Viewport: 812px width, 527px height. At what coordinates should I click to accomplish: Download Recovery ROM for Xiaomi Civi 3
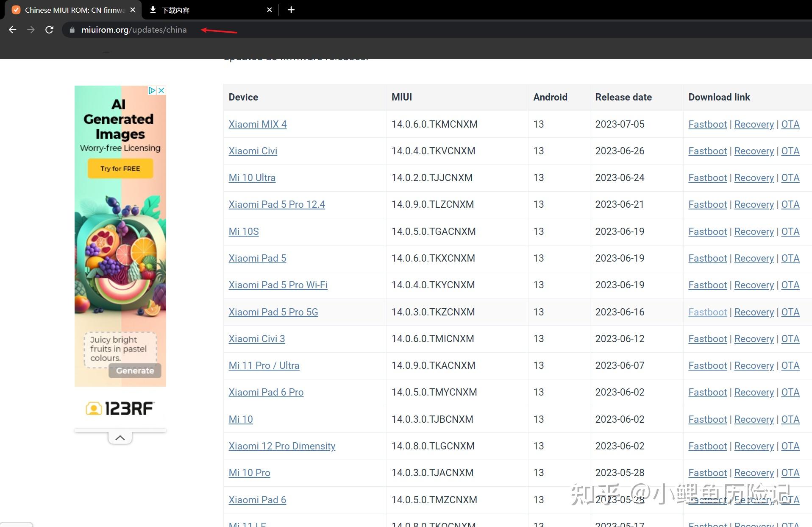[x=754, y=339]
